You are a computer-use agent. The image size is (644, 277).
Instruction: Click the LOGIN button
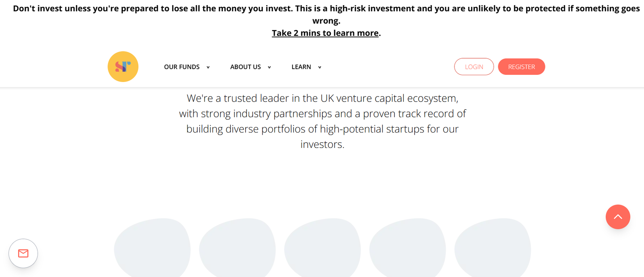474,67
